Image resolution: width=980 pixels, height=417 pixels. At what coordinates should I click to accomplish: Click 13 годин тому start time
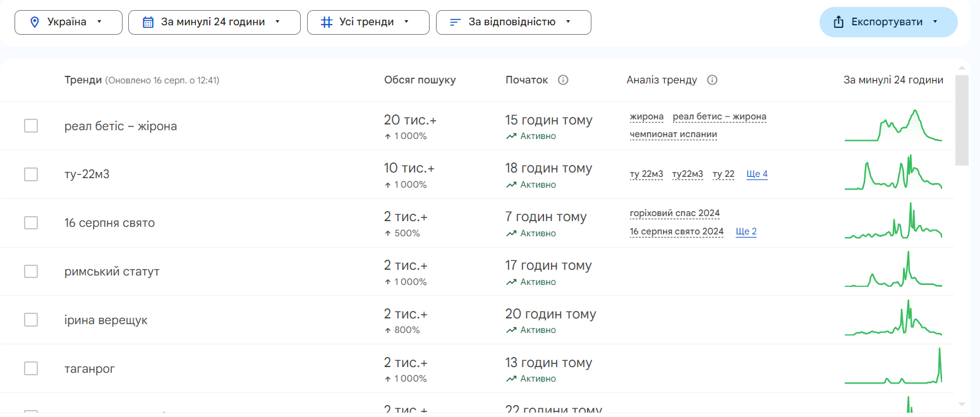[549, 363]
